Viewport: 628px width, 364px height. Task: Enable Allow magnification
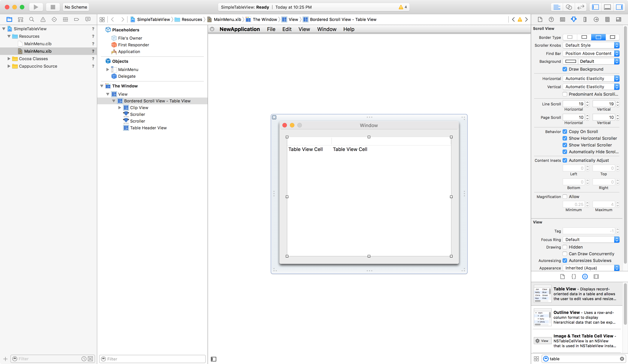click(x=565, y=197)
